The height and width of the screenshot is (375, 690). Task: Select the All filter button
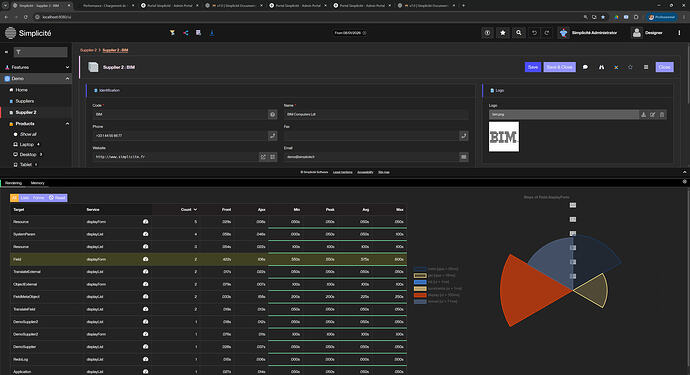coord(14,198)
